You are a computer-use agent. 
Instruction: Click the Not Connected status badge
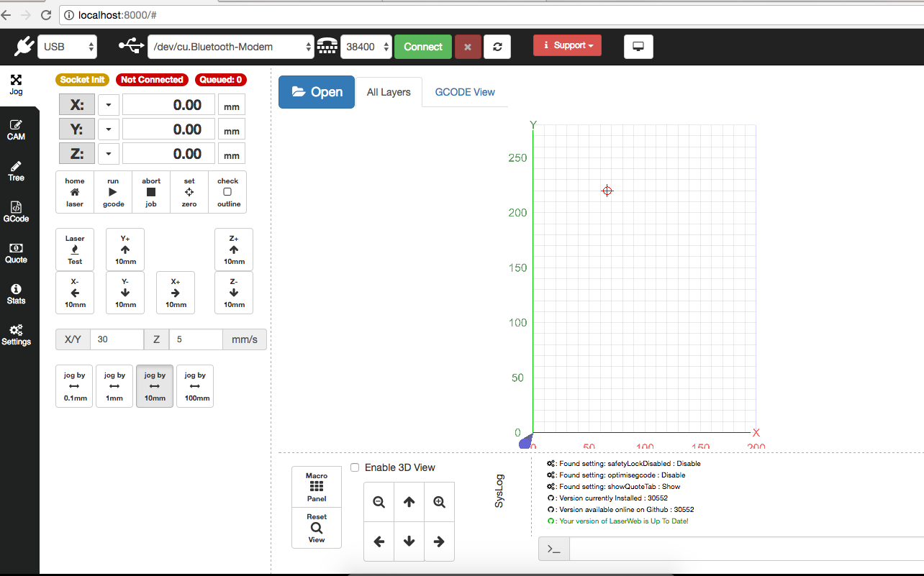click(x=152, y=80)
